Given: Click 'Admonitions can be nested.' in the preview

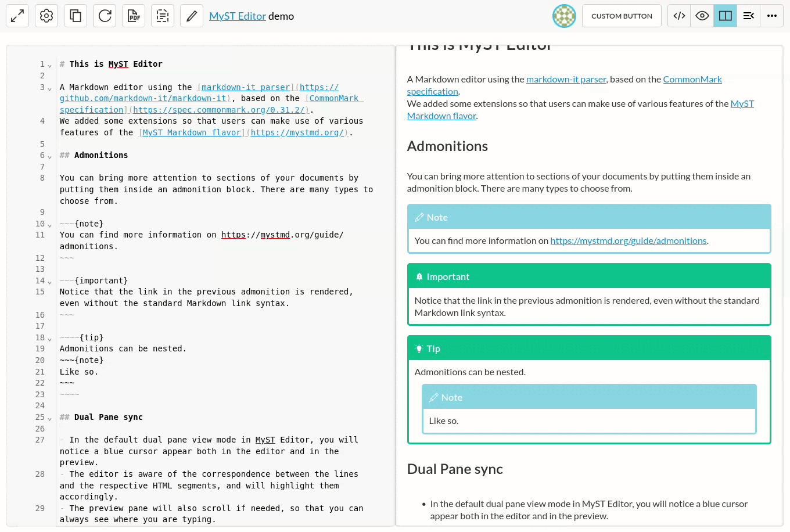Looking at the screenshot, I should point(470,372).
